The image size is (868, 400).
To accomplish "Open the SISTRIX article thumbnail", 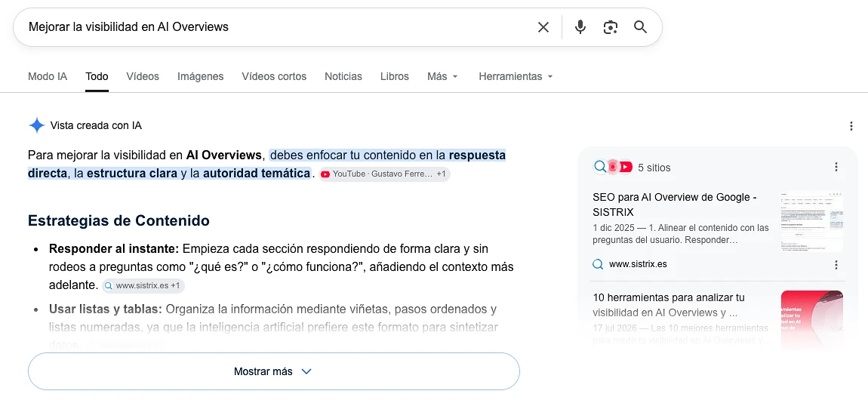I will [x=811, y=221].
